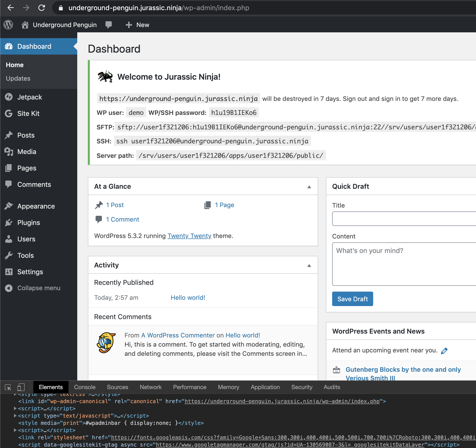
Task: Click the plus icon next to New
Action: [x=129, y=25]
